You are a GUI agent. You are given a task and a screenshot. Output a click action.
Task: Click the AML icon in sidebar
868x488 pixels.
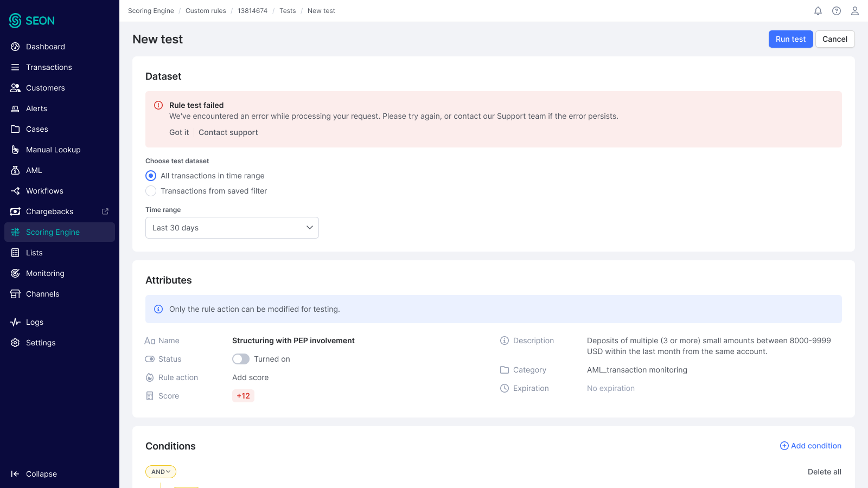[x=15, y=170]
